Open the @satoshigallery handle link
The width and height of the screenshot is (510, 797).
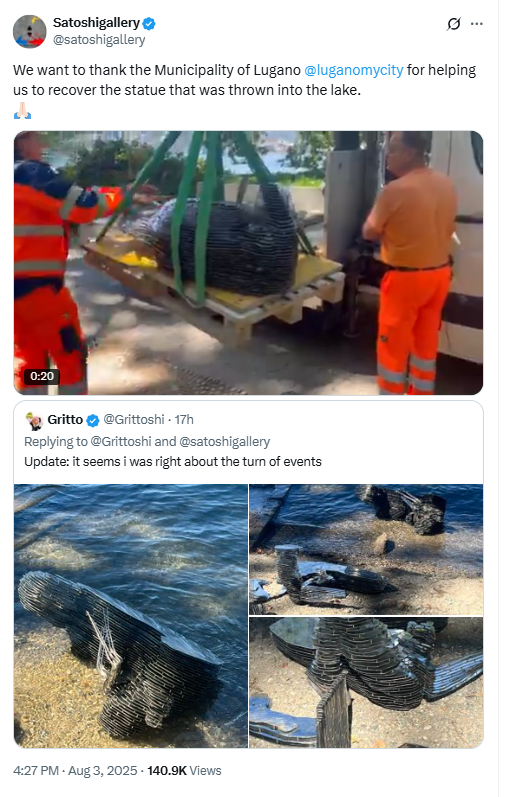99,40
